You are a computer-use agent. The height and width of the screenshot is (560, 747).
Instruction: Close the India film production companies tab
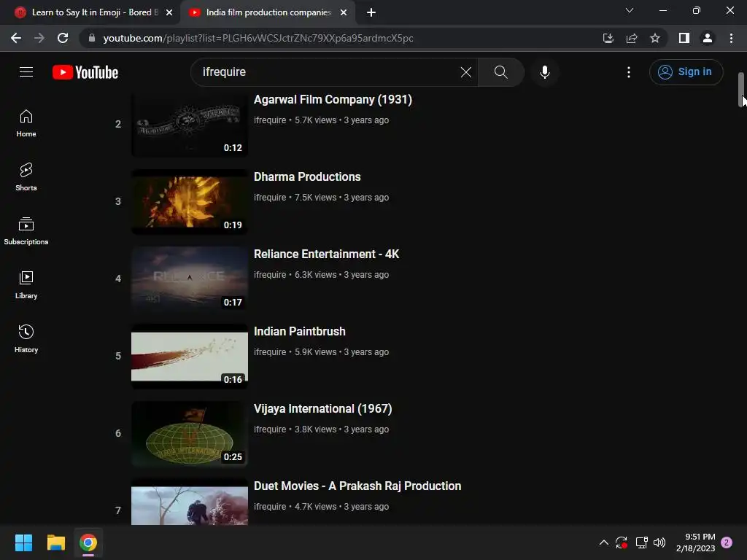tap(344, 12)
